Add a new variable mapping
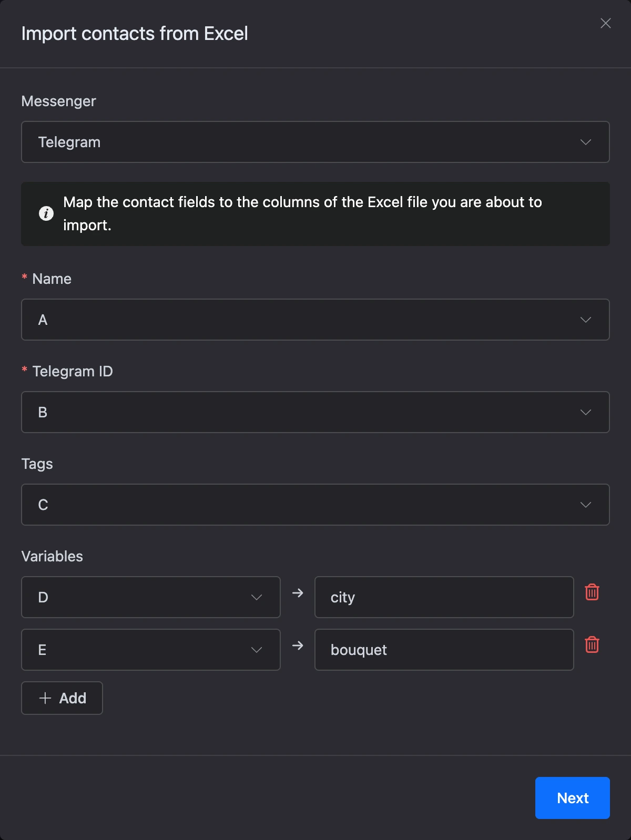Viewport: 631px width, 840px height. 62,698
